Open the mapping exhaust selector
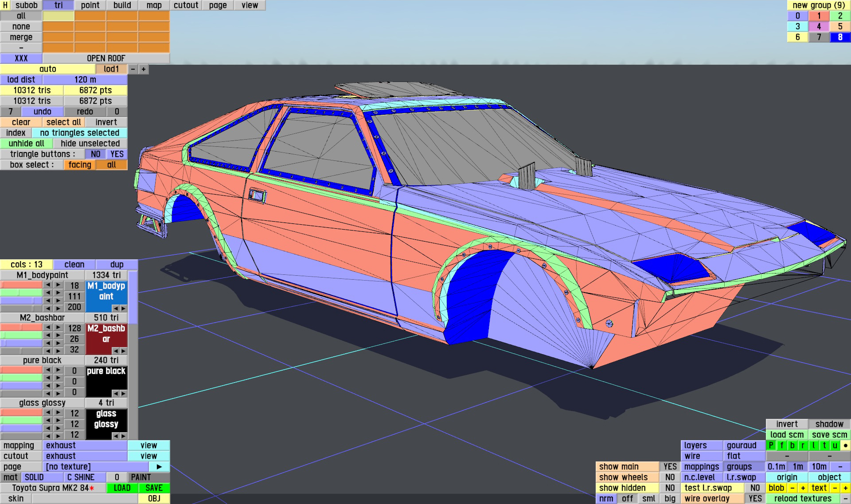The image size is (851, 504). [85, 445]
